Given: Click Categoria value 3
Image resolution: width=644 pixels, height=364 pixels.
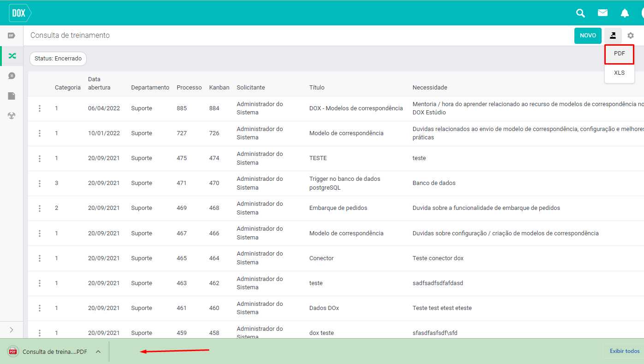Looking at the screenshot, I should coord(57,183).
